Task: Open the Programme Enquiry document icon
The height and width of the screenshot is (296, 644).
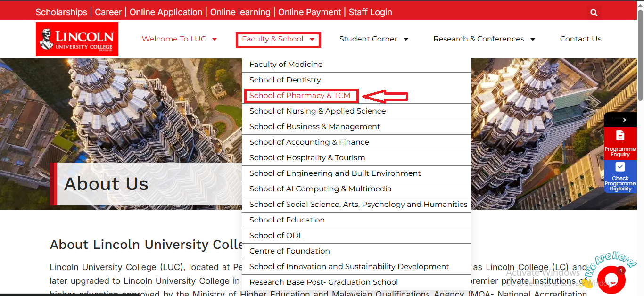Action: [x=620, y=136]
